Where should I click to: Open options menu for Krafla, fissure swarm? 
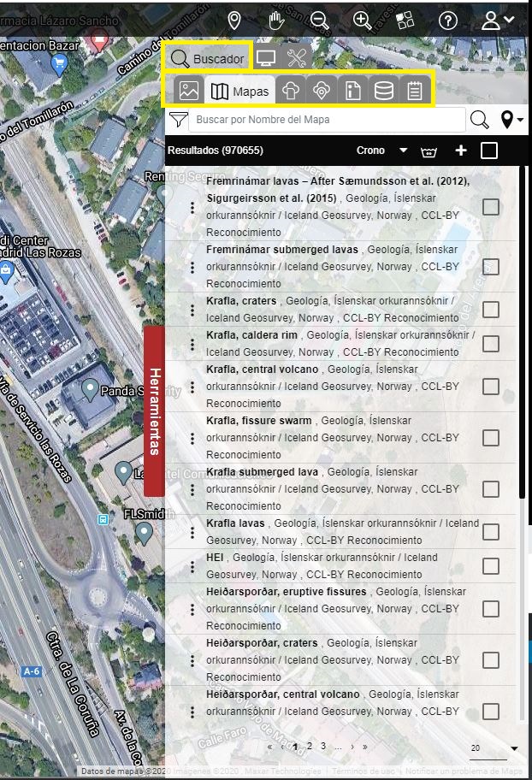coord(192,438)
